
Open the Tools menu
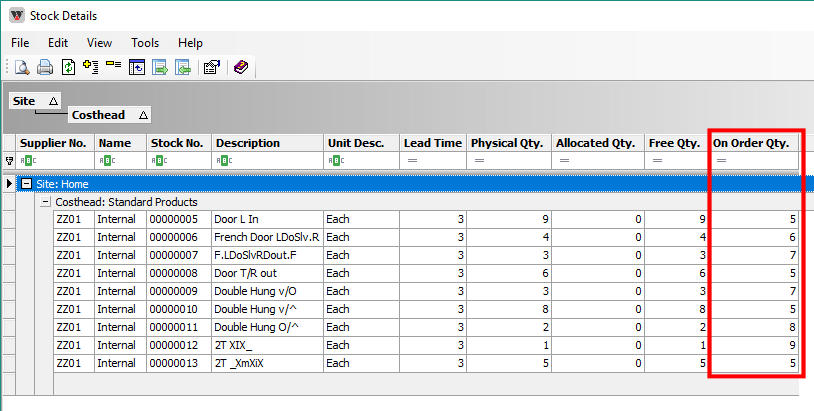(x=145, y=43)
